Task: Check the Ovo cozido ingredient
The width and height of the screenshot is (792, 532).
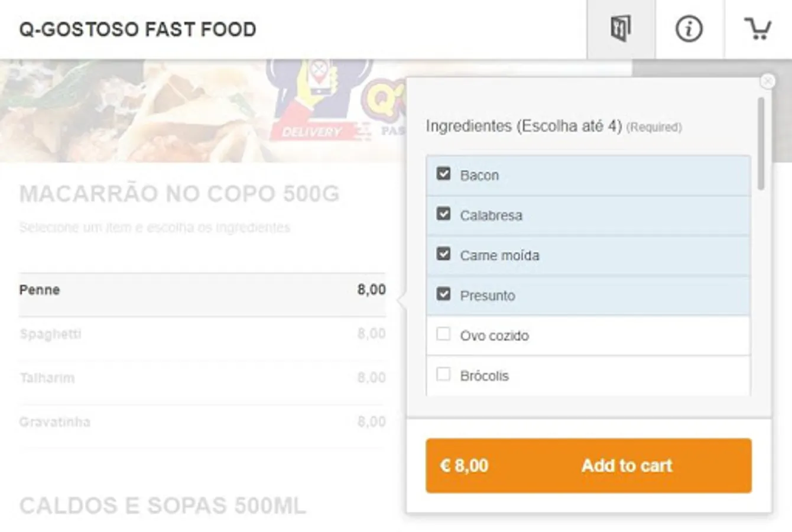Action: (x=443, y=335)
